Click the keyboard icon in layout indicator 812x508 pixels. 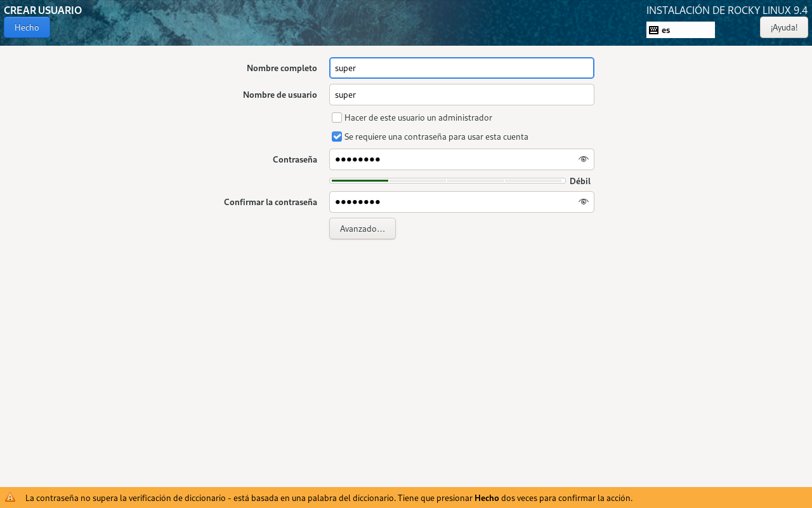click(653, 30)
